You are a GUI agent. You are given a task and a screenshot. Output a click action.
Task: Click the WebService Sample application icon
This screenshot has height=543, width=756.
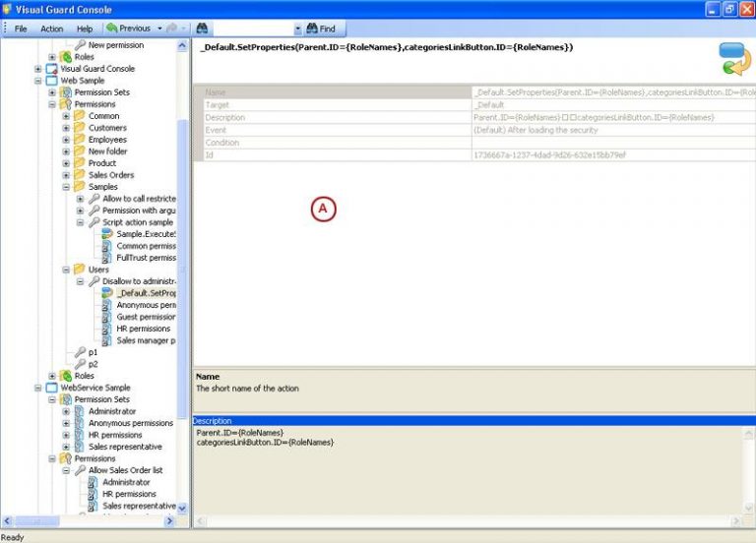51,388
